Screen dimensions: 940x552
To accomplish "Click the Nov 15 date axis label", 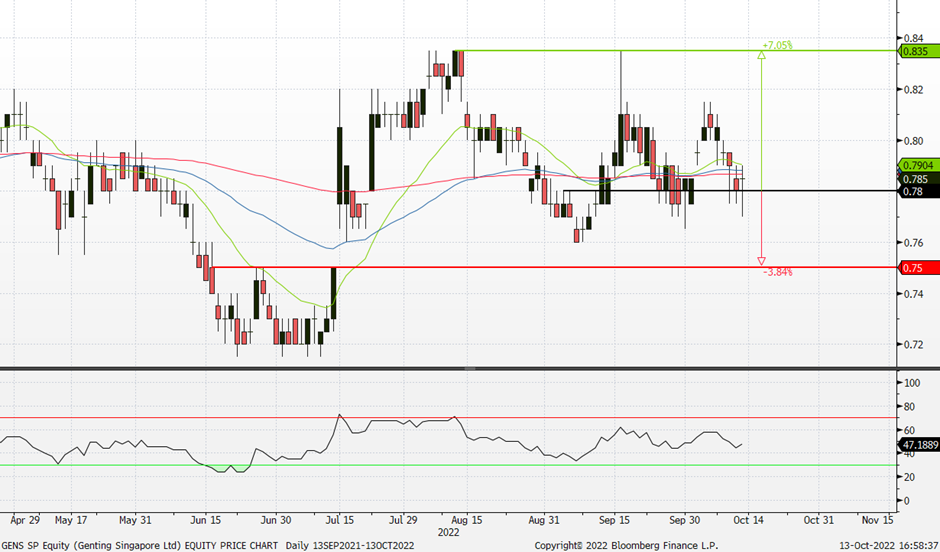I will tap(877, 520).
